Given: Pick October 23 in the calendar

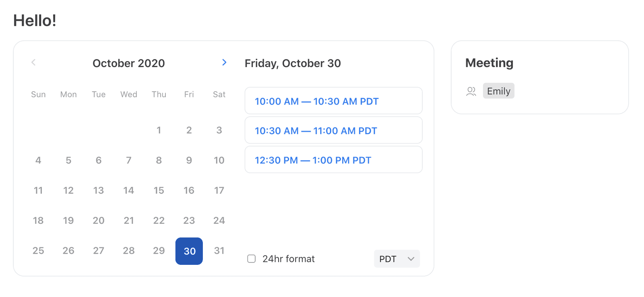Looking at the screenshot, I should [189, 221].
